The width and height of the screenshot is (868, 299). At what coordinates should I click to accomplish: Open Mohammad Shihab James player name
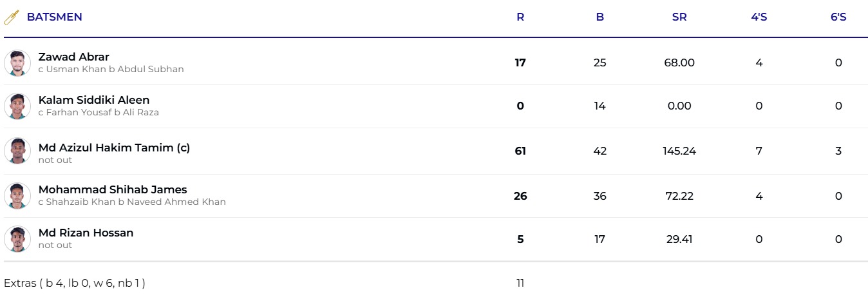(x=112, y=189)
